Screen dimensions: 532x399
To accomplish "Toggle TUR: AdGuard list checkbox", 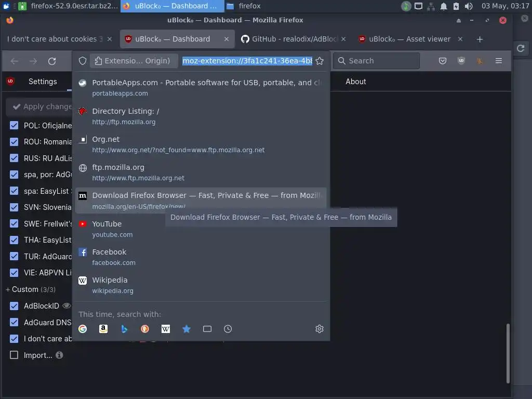I will [x=14, y=256].
